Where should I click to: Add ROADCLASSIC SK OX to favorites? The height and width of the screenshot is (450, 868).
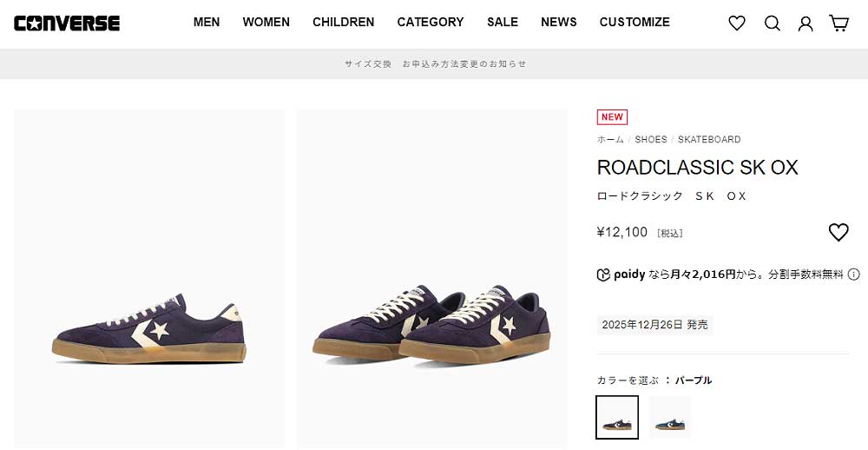(x=838, y=232)
